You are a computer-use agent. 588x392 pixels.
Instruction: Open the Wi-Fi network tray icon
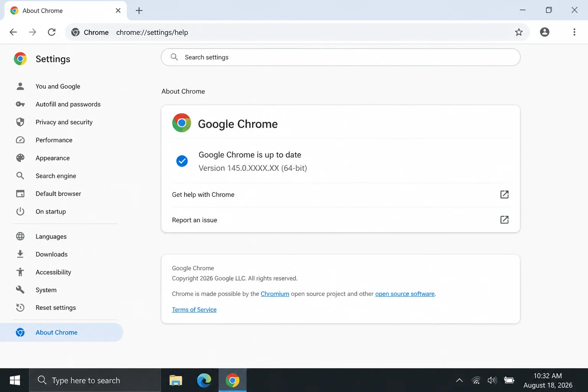[476, 380]
